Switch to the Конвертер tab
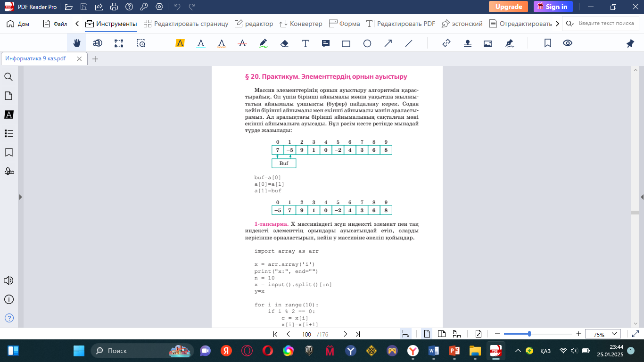Image resolution: width=644 pixels, height=362 pixels. click(301, 24)
